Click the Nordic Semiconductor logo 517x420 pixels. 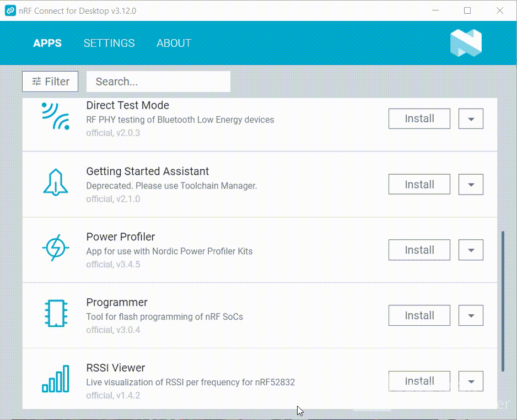[x=466, y=43]
